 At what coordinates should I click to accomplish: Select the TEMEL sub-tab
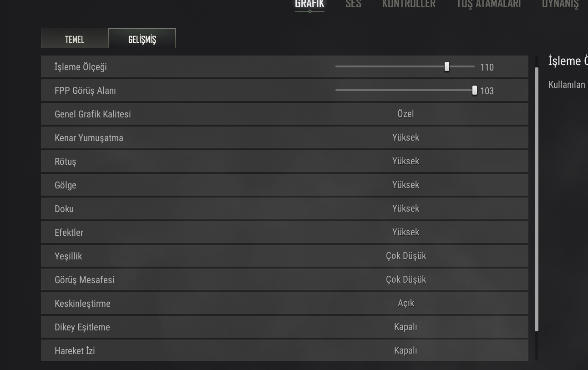coord(75,39)
